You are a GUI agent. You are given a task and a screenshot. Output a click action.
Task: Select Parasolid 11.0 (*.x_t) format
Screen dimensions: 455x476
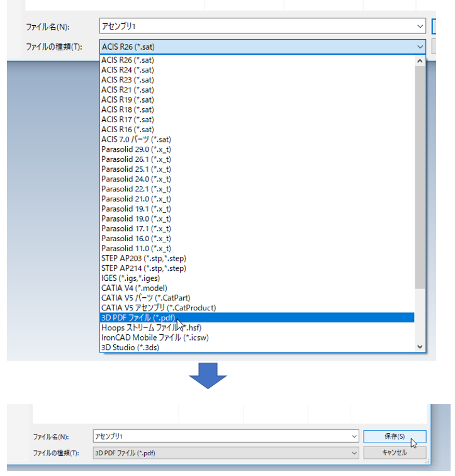[x=257, y=249]
